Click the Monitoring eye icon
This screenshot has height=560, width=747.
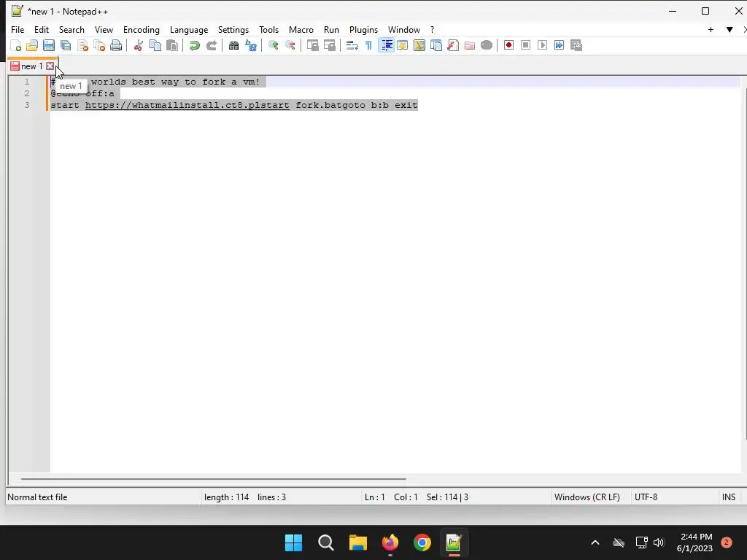[487, 45]
